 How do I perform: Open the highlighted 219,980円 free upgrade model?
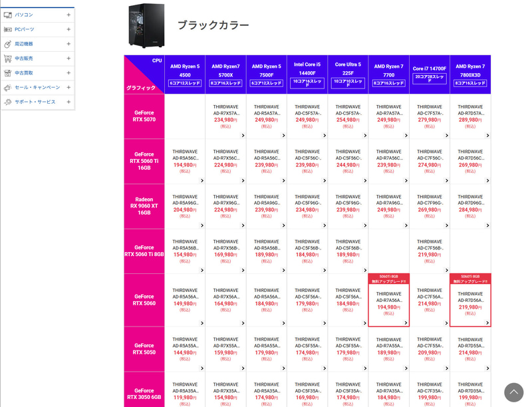[x=470, y=300]
